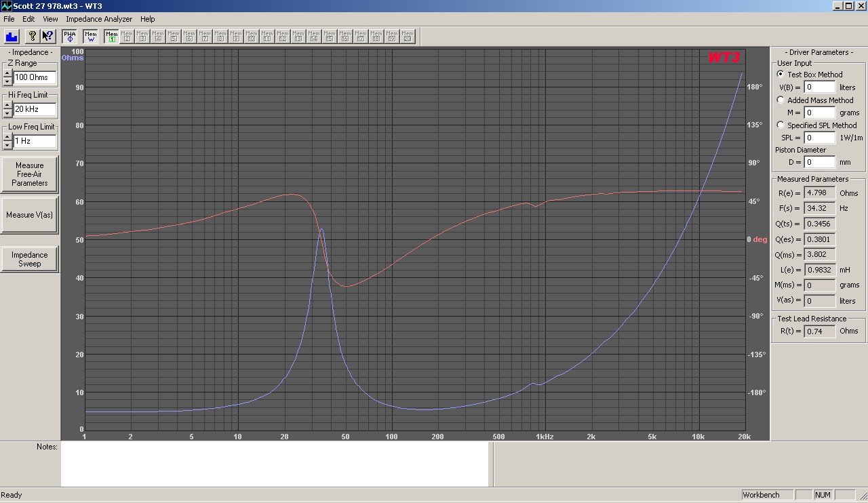Viewport: 868px width, 503px height.
Task: Click the Measure V(as) button
Action: (30, 215)
